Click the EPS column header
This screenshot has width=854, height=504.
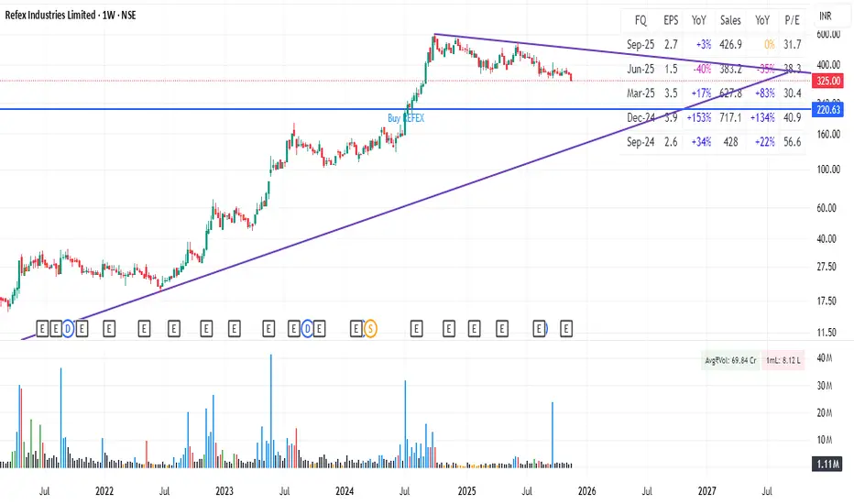pyautogui.click(x=671, y=21)
